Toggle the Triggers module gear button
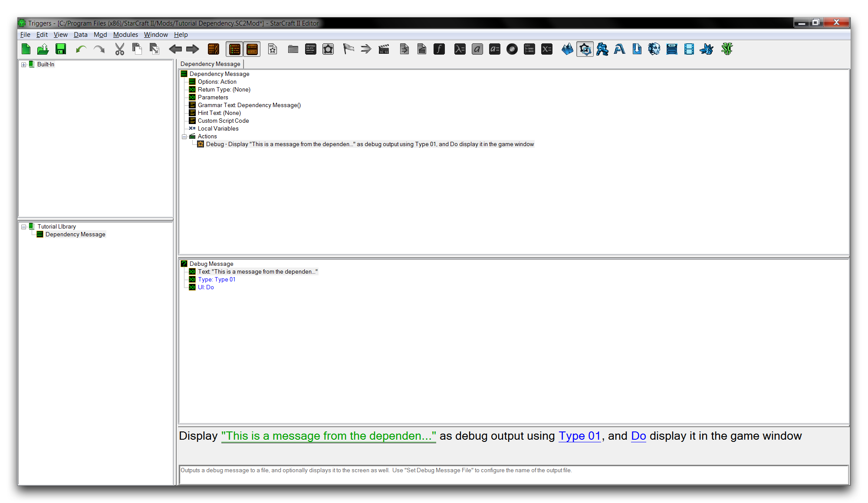 [x=585, y=49]
